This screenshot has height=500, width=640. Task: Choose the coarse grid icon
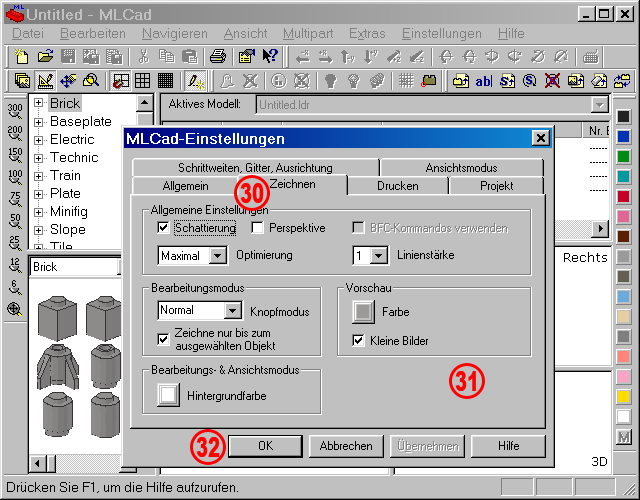[121, 80]
